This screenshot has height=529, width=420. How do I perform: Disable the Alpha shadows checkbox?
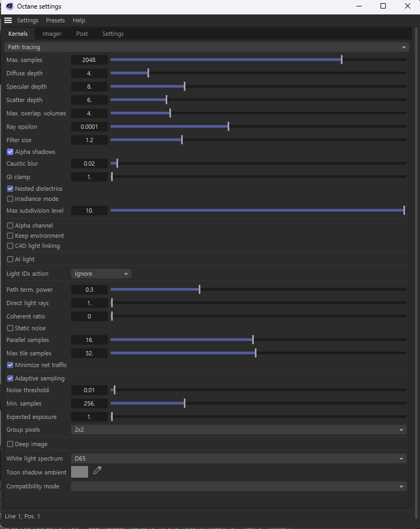click(x=10, y=152)
